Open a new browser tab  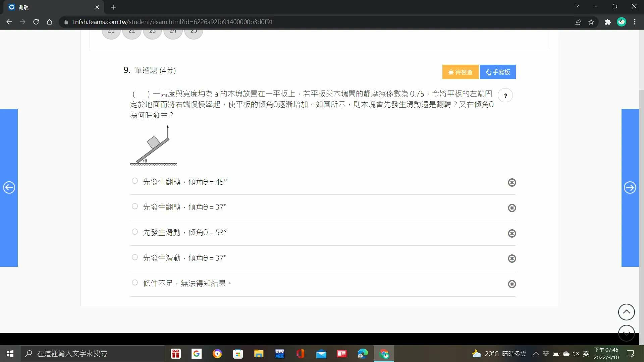coord(113,7)
